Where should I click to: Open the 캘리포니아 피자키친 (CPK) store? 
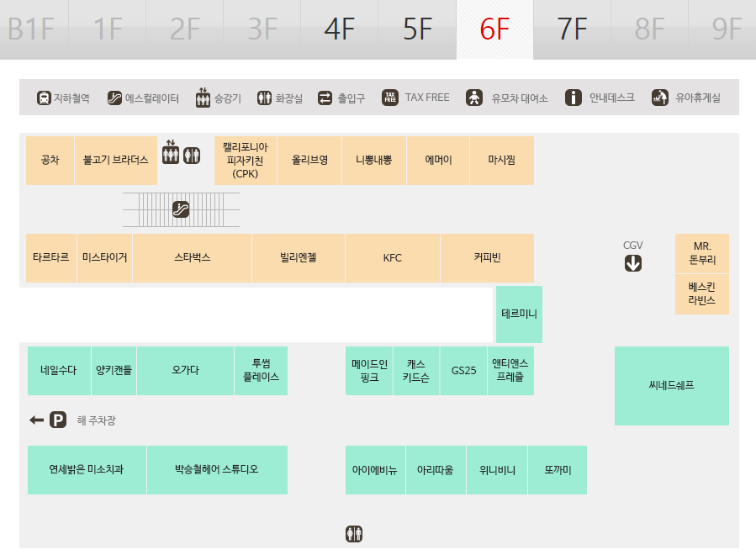click(246, 161)
